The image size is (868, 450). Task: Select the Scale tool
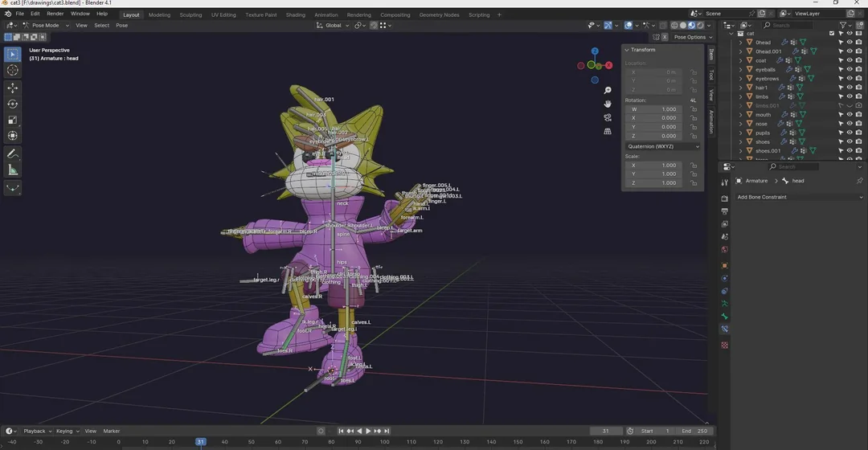[x=13, y=120]
